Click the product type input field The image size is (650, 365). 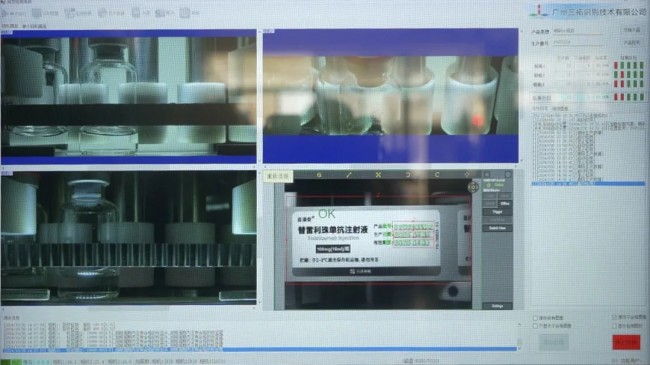pos(578,31)
